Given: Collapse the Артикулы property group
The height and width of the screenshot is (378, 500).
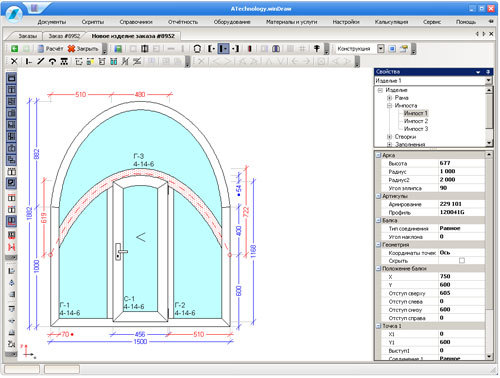Looking at the screenshot, I should (378, 196).
